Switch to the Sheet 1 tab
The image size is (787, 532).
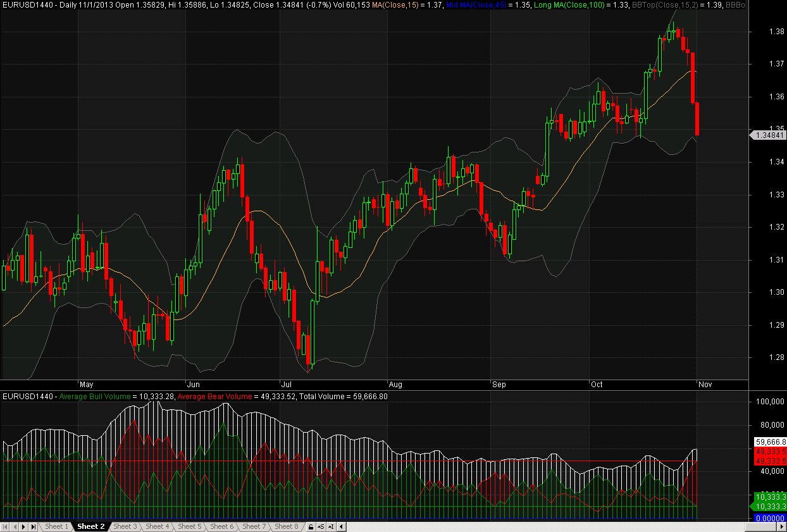point(56,526)
